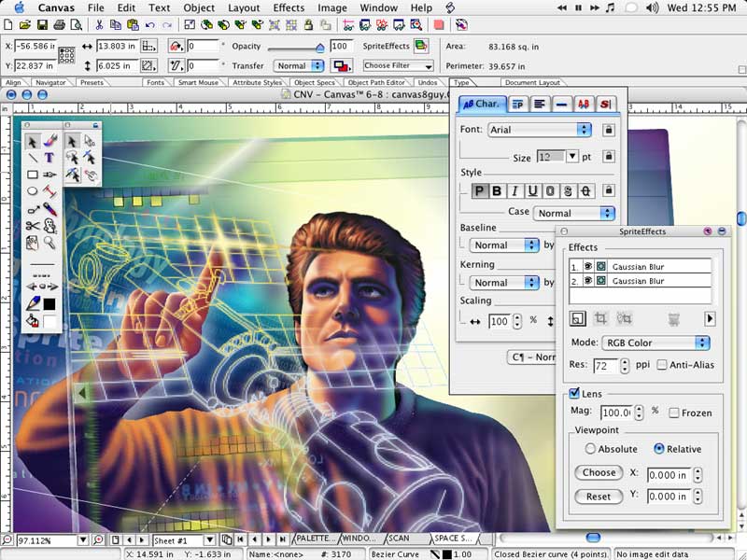Select the Rectangle tool
Image resolution: width=747 pixels, height=560 pixels.
[x=33, y=175]
